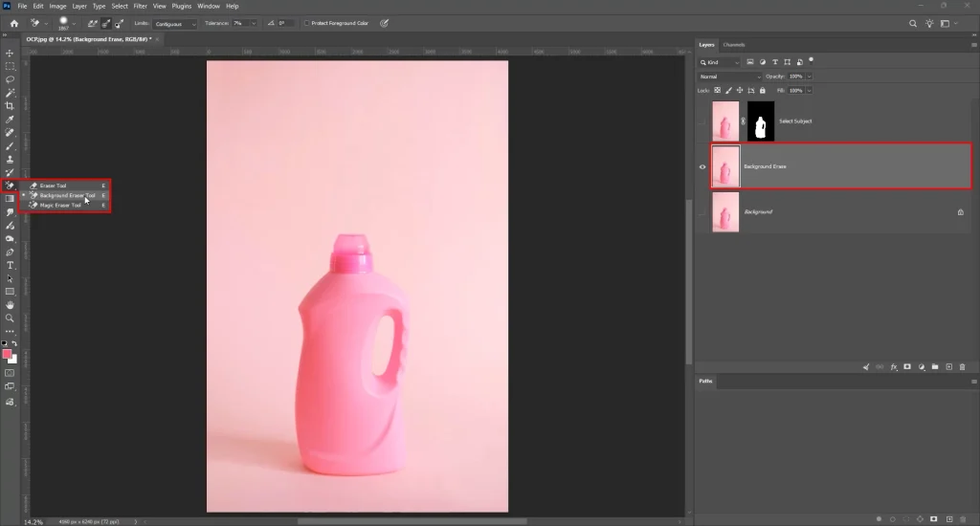Viewport: 980px width, 526px height.
Task: Choose the Path Selection tool
Action: 10,278
